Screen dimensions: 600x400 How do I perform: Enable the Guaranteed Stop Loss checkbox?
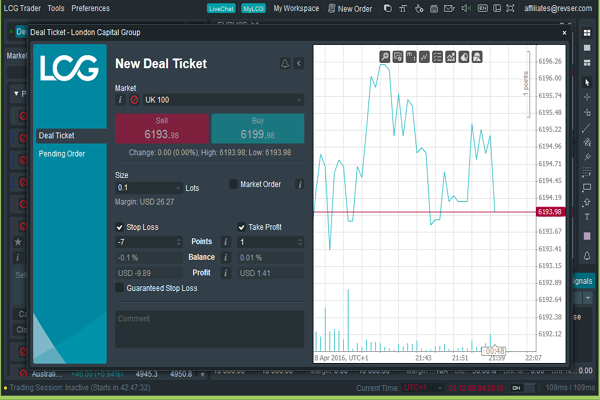[x=119, y=288]
